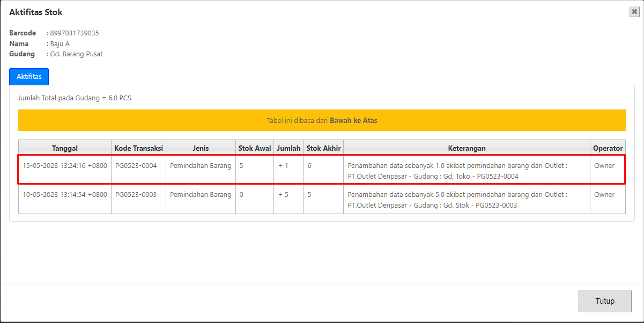644x323 pixels.
Task: Click the Keterangan text for PG0523-0003
Action: tap(457, 200)
